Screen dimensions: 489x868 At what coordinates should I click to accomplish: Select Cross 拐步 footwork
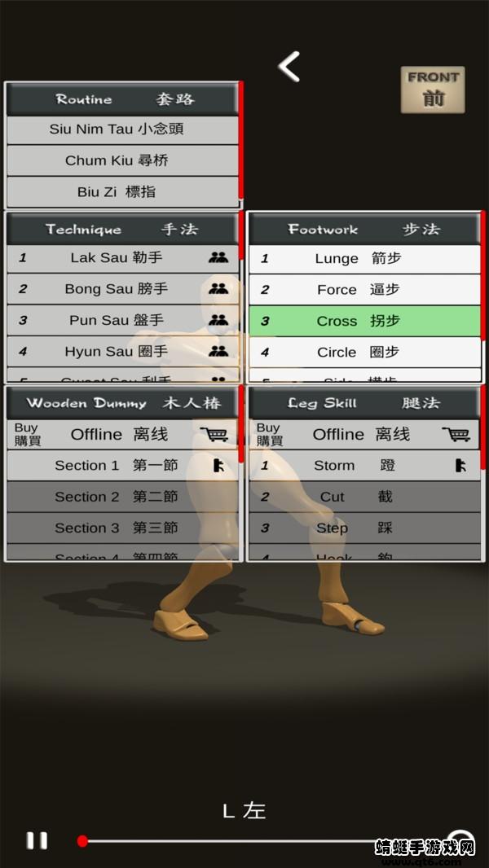pos(364,321)
